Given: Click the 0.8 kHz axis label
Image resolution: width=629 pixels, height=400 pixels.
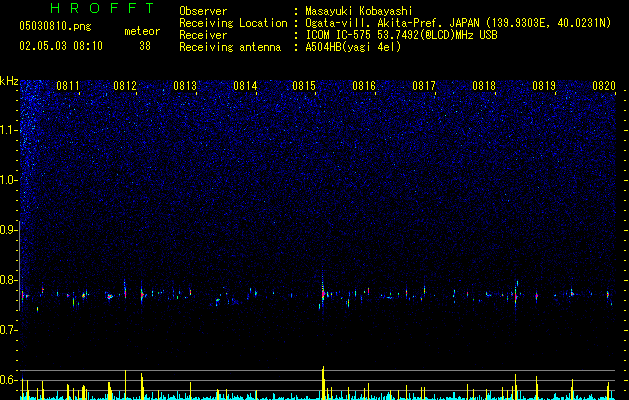Looking at the screenshot, I should click(x=8, y=280).
